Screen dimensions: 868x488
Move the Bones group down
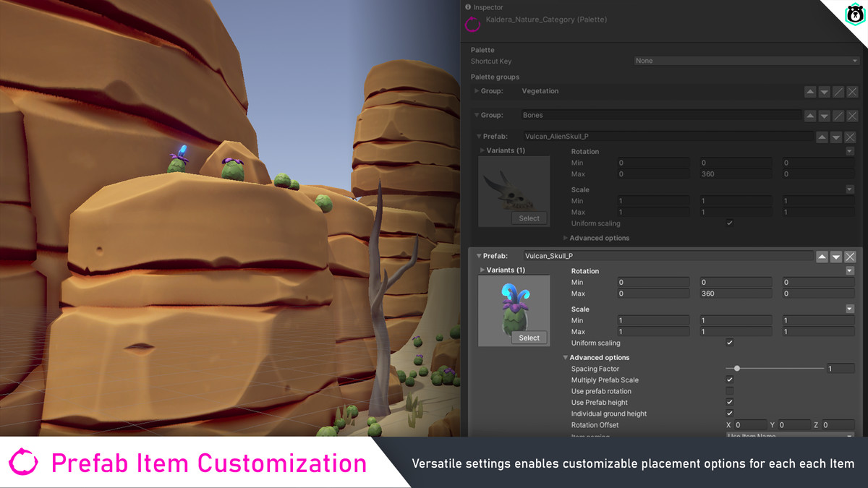[x=824, y=116]
